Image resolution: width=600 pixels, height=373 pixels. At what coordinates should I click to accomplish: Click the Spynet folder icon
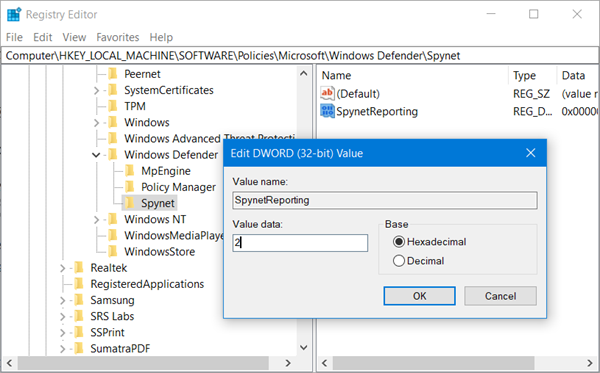[130, 203]
